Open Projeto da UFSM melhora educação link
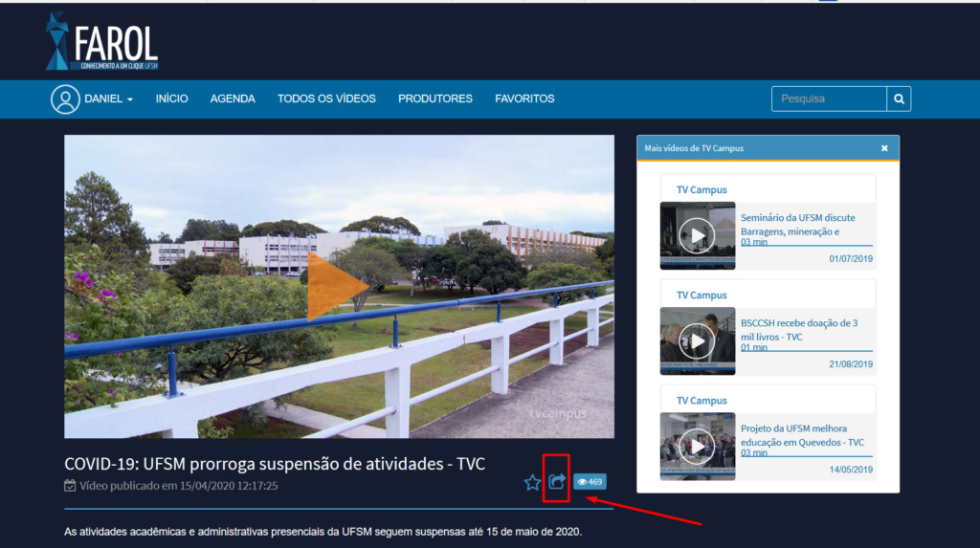Viewport: 980px width, 548px height. coord(802,435)
